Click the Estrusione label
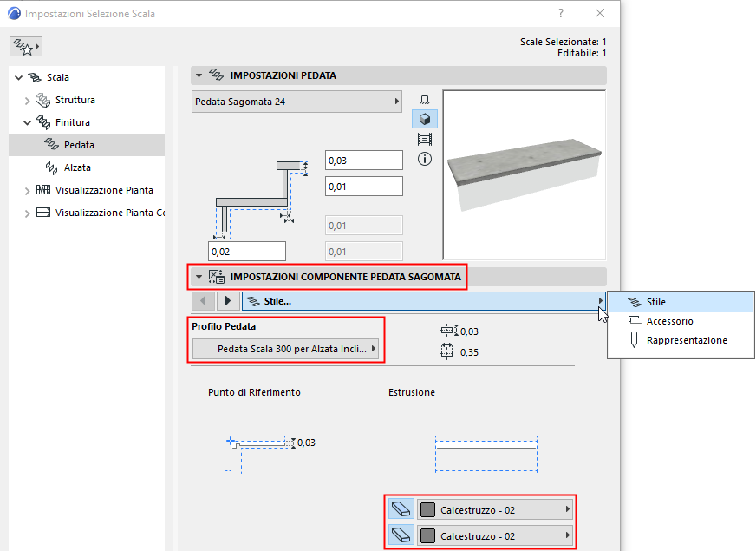756x551 pixels. 412,393
